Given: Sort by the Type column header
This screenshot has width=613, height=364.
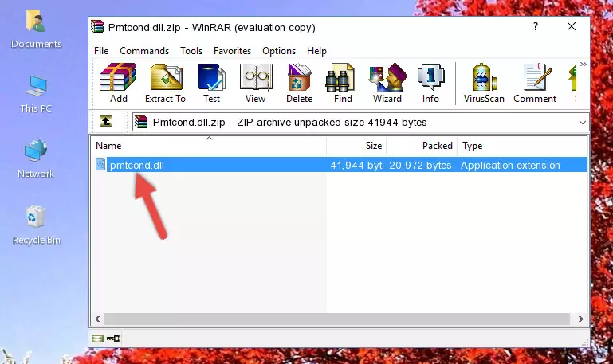Looking at the screenshot, I should [x=522, y=146].
